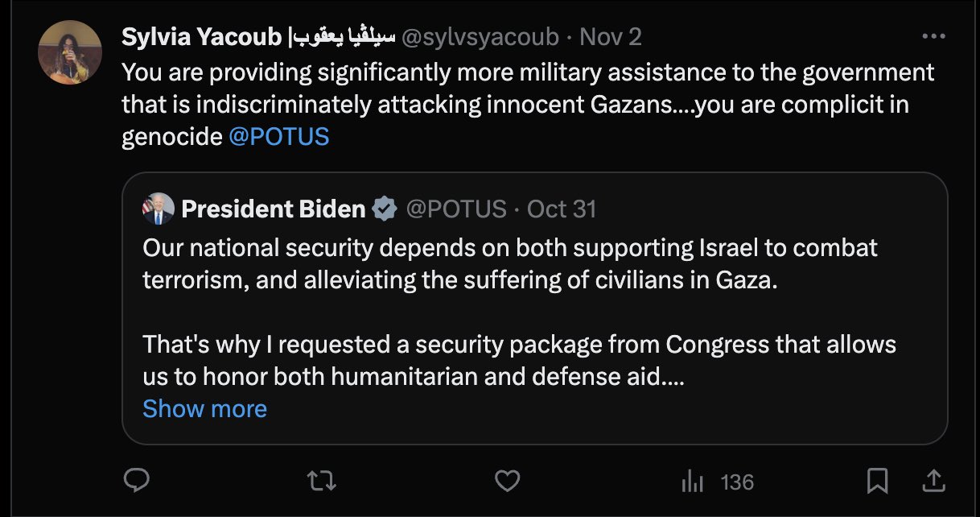
Task: Click the verified badge beside President Biden
Action: pyautogui.click(x=385, y=209)
